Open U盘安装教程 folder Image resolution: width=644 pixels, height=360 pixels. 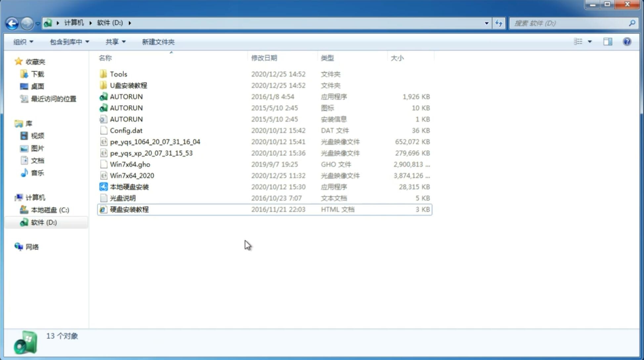[129, 85]
